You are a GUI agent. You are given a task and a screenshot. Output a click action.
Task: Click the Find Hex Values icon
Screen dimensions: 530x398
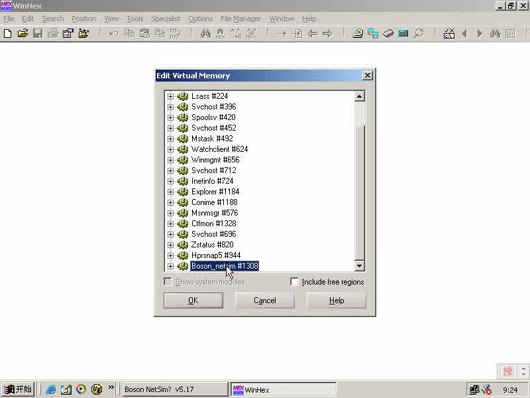tap(220, 33)
